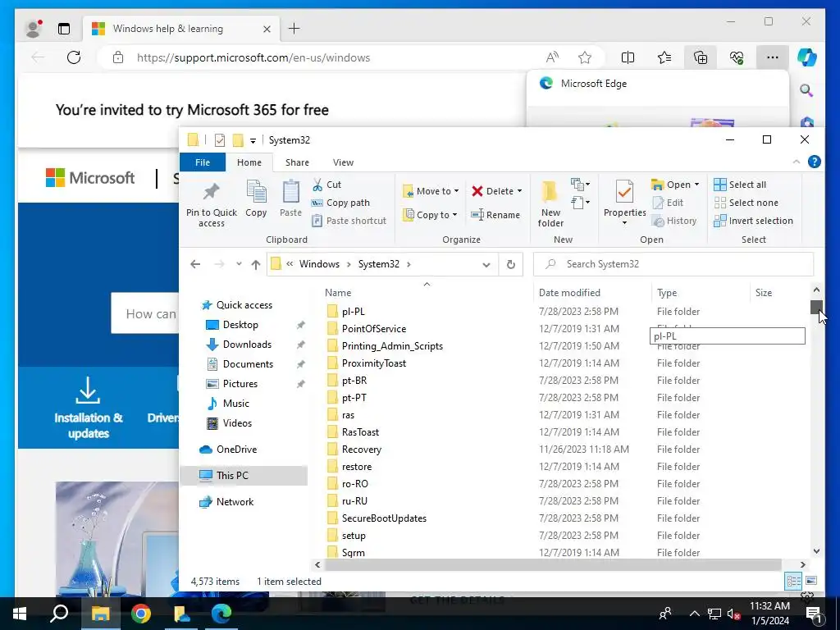The image size is (840, 630).
Task: Click Edit in Open group
Action: [x=668, y=203]
